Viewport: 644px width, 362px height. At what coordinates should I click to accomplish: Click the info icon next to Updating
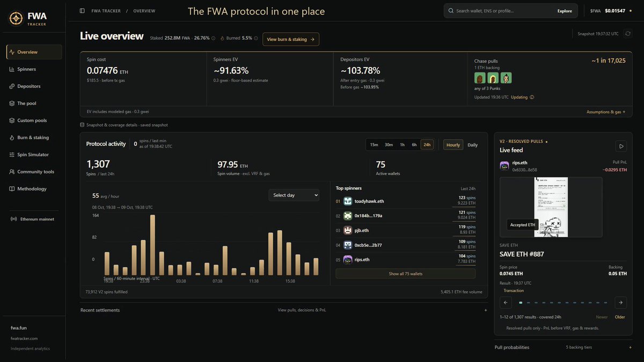coord(532,98)
